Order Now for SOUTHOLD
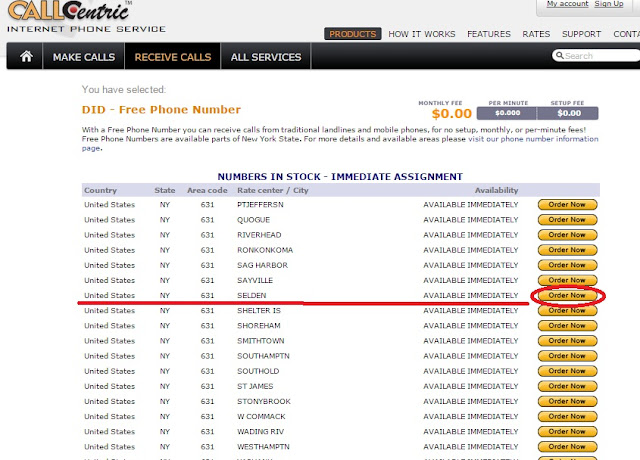The height and width of the screenshot is (460, 640). pyautogui.click(x=567, y=371)
